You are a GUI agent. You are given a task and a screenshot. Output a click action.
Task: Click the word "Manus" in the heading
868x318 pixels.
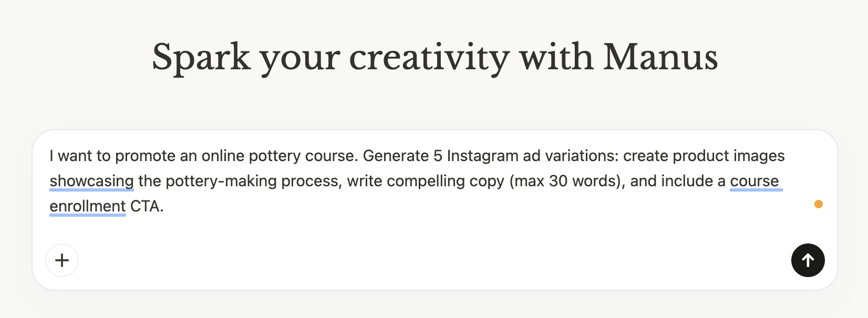660,57
